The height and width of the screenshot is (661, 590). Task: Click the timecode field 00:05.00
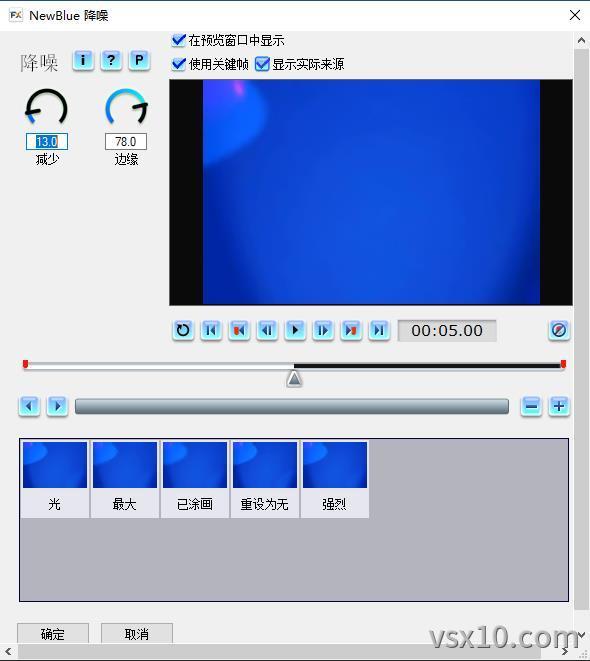(447, 331)
